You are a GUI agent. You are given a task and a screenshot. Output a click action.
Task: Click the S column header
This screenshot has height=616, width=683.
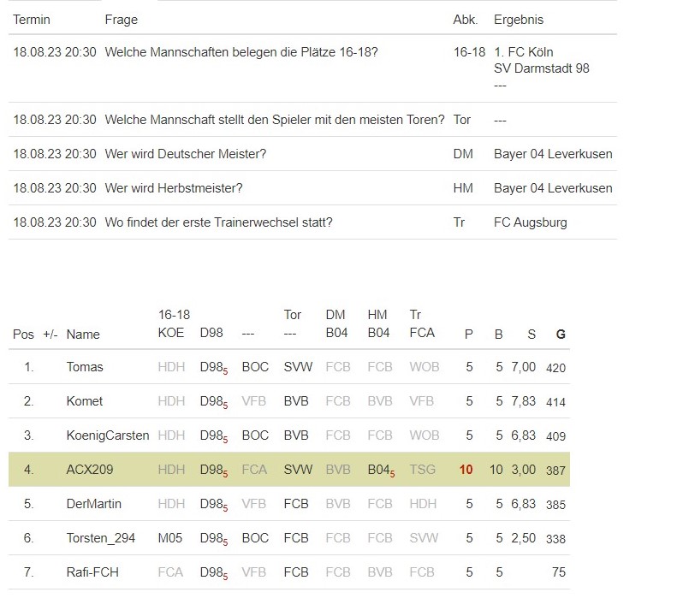click(532, 335)
